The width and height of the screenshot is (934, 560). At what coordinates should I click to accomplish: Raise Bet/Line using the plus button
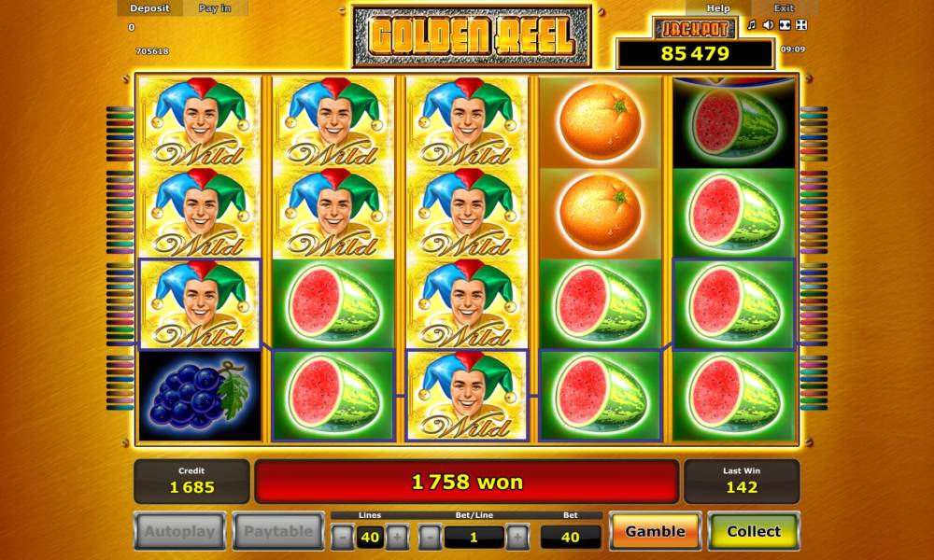[x=517, y=538]
